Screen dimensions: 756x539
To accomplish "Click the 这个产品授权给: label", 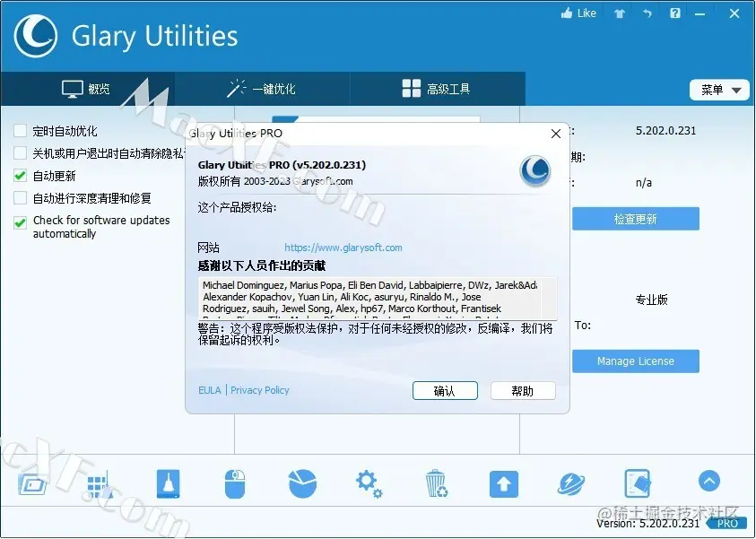I will tap(238, 208).
